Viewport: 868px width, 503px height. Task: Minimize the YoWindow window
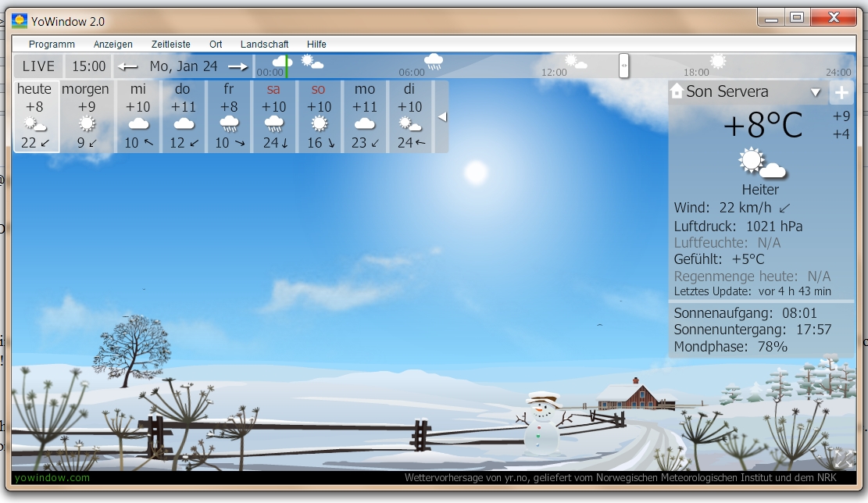tap(771, 18)
